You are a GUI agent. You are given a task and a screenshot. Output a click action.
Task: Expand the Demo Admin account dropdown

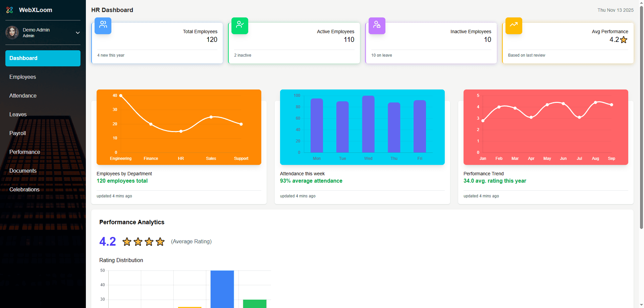77,33
